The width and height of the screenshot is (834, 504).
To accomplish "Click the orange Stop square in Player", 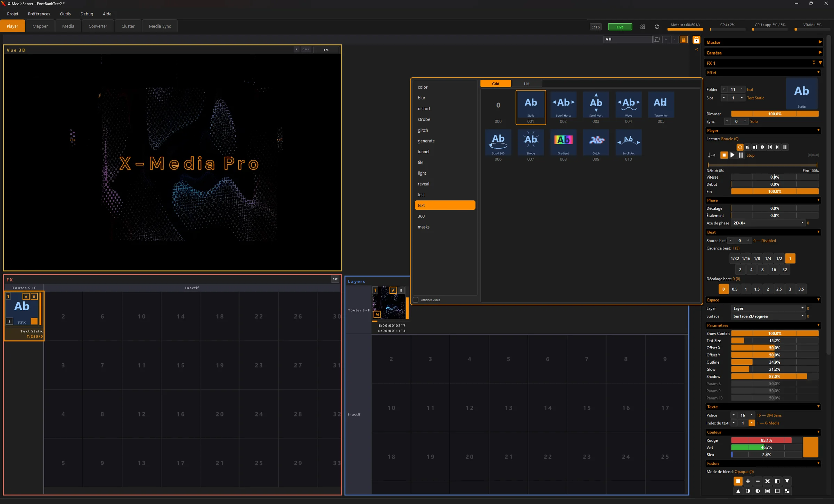I will coord(724,155).
